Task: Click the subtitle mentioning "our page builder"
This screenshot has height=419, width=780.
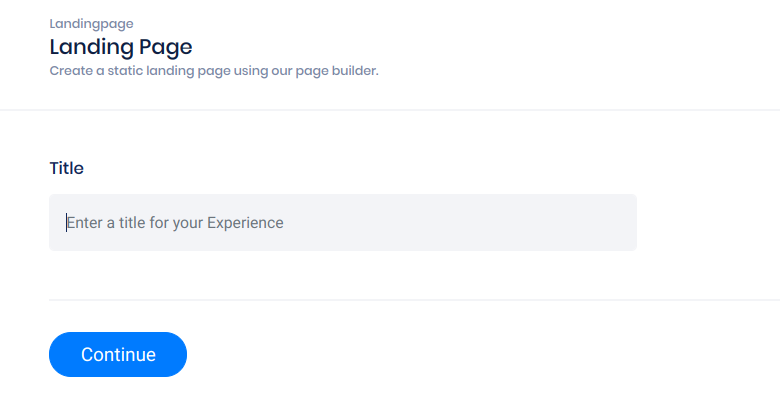Action: [x=214, y=71]
